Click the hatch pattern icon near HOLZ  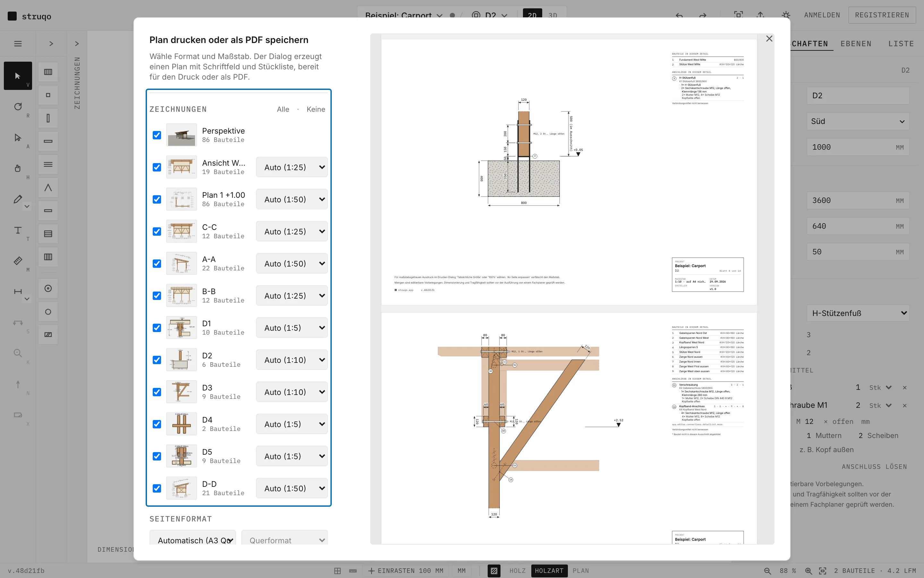pyautogui.click(x=494, y=571)
